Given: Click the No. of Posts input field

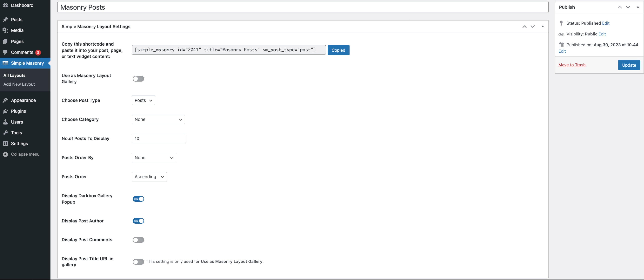Looking at the screenshot, I should click(159, 138).
